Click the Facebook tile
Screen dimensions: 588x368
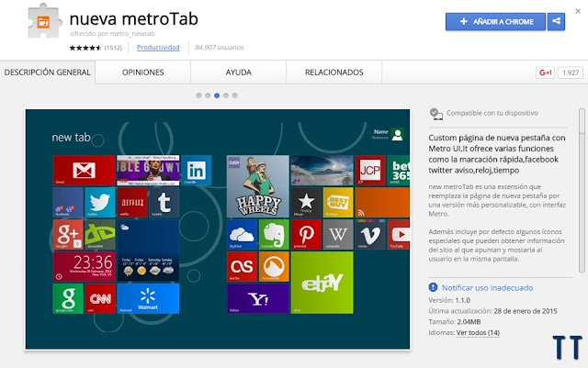[68, 203]
